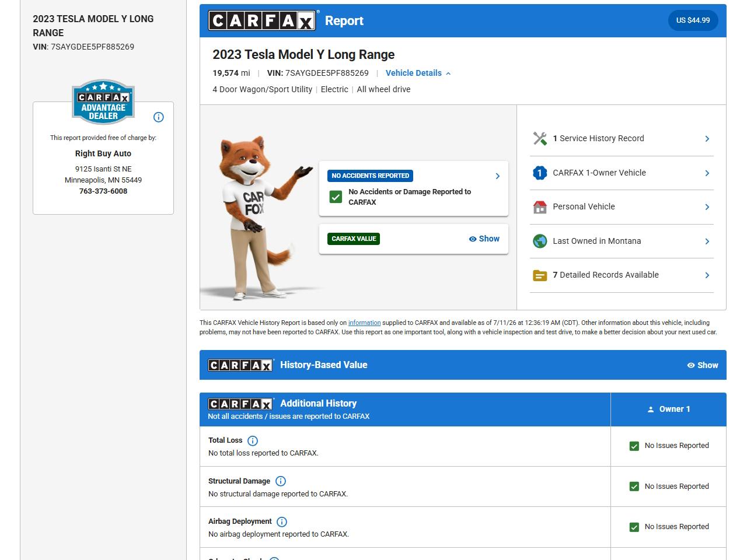
Task: Collapse the Vehicle Details chevron
Action: [x=448, y=73]
